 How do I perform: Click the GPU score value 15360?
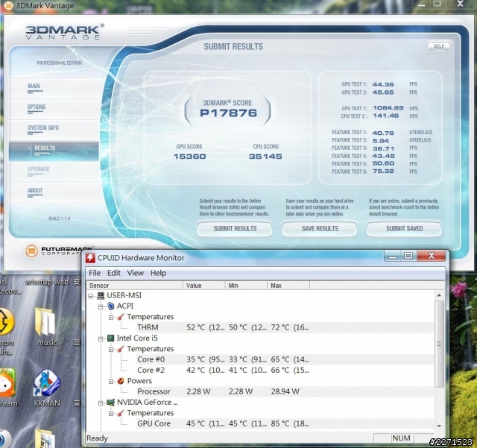[189, 157]
